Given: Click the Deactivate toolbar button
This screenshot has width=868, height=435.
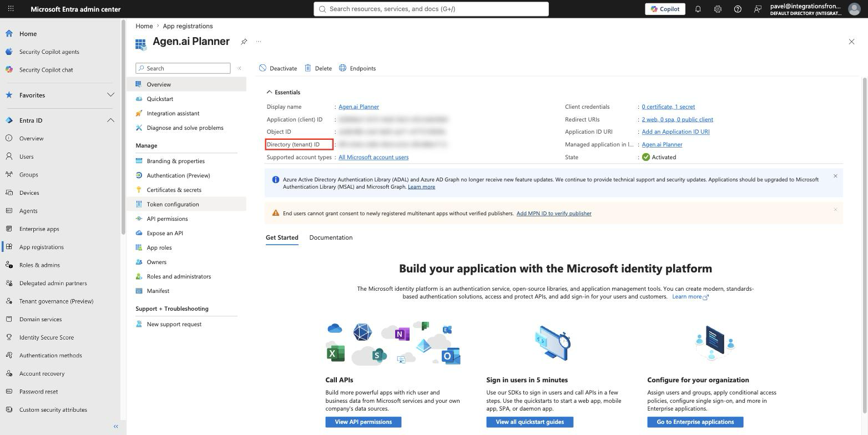Looking at the screenshot, I should coord(278,68).
